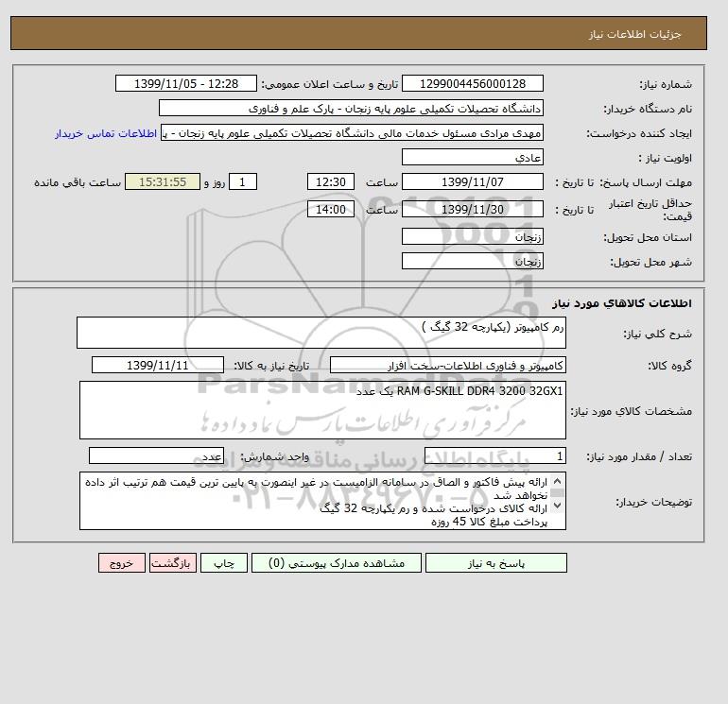Click the ایجاد کننده درخواست label
The image size is (728, 704).
click(639, 133)
